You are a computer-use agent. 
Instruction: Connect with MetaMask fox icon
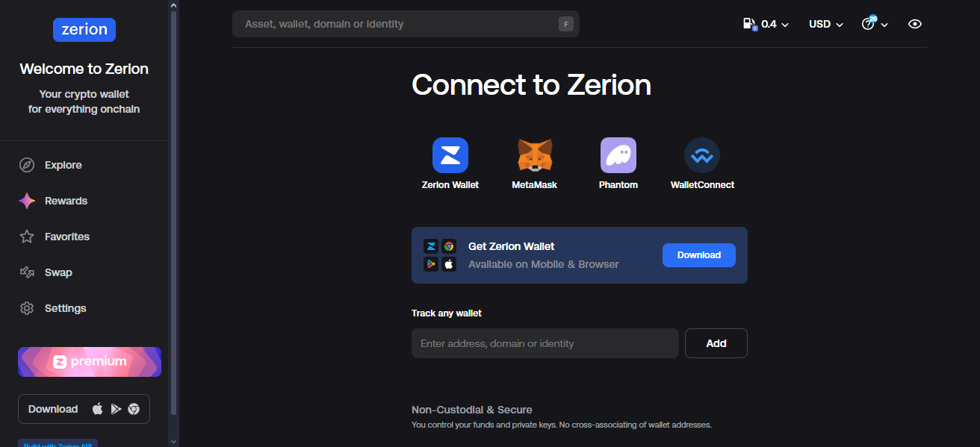pos(535,155)
